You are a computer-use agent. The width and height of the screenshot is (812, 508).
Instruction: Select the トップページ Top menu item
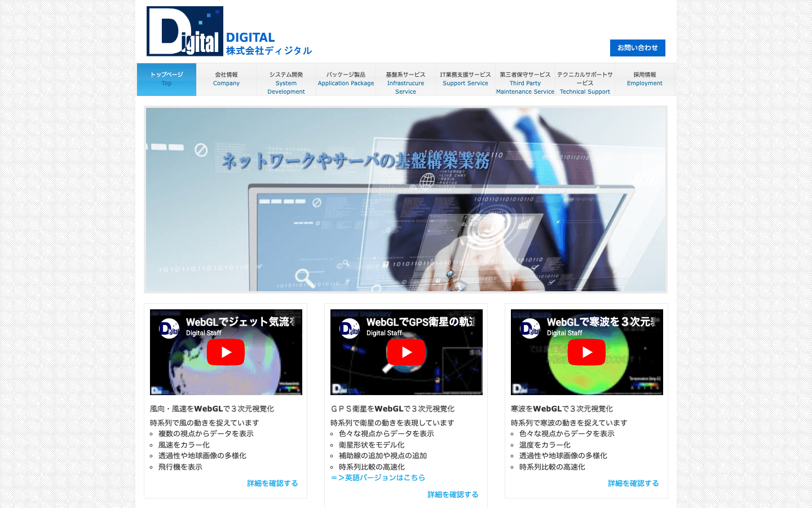pyautogui.click(x=166, y=79)
